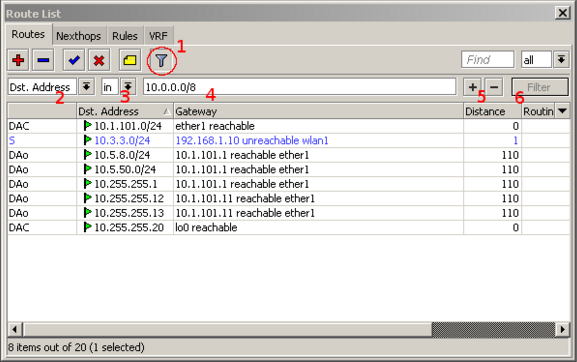Switch to the Nexthops tab
The width and height of the screenshot is (577, 362).
click(78, 36)
